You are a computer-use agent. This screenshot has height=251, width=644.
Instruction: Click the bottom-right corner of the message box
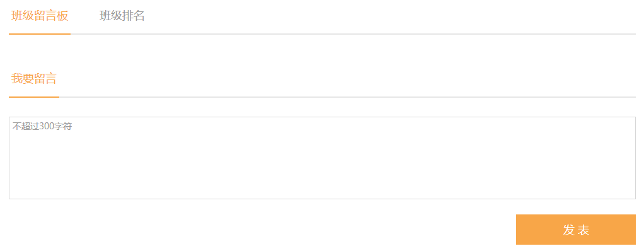(634, 197)
